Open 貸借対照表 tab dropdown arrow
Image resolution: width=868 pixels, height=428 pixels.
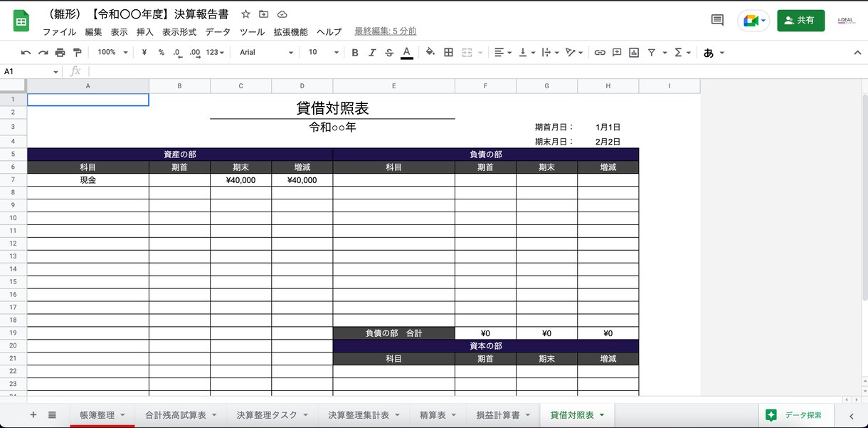pyautogui.click(x=602, y=414)
